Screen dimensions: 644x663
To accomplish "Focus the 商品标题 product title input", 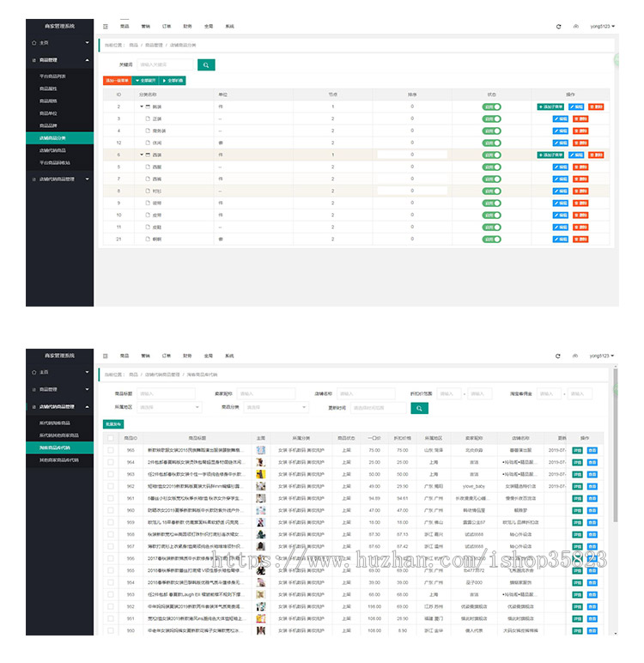I will click(167, 393).
